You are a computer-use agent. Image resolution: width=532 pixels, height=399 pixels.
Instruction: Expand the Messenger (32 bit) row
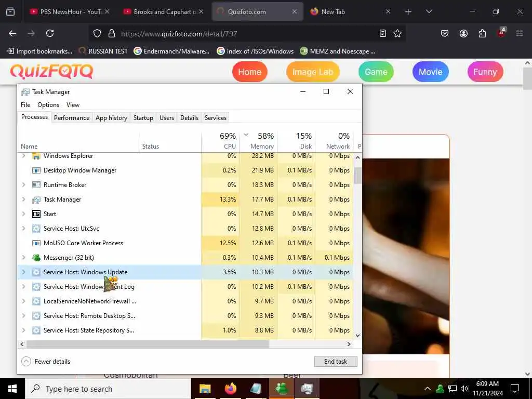pyautogui.click(x=23, y=258)
